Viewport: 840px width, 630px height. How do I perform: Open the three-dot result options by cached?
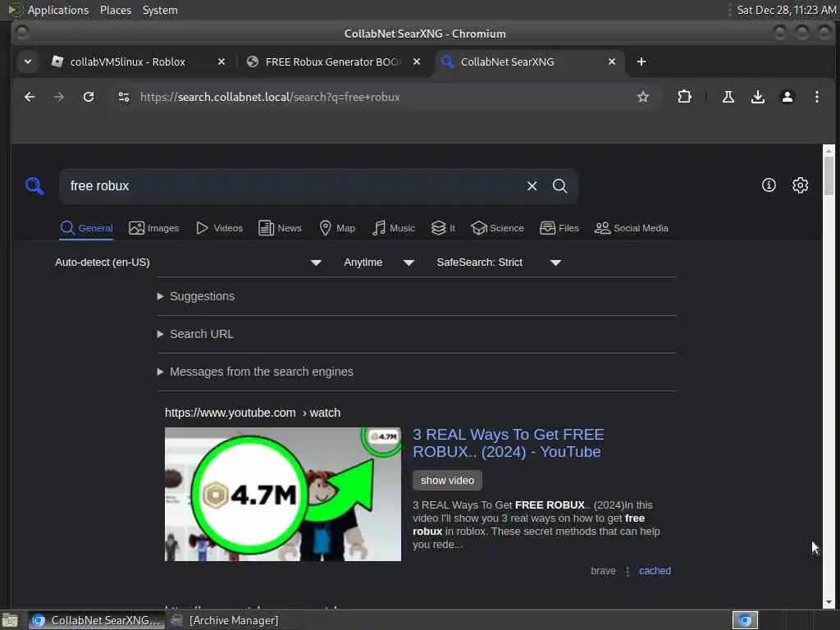628,572
